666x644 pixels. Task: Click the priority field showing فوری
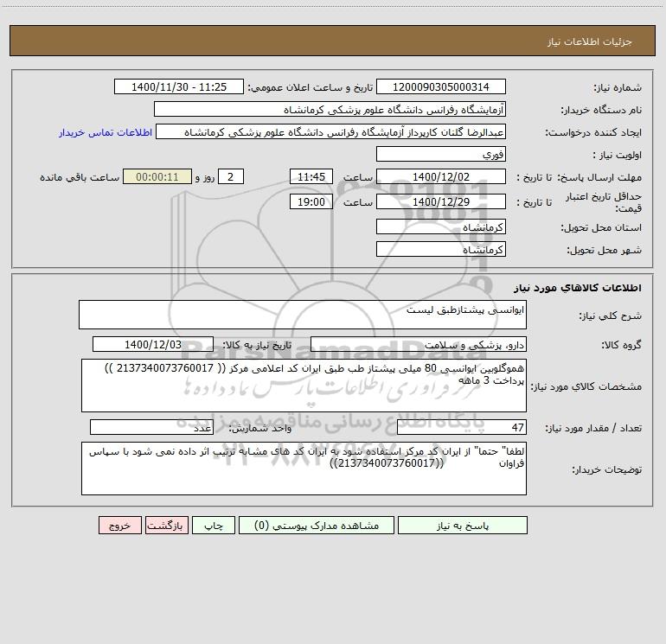coord(441,154)
